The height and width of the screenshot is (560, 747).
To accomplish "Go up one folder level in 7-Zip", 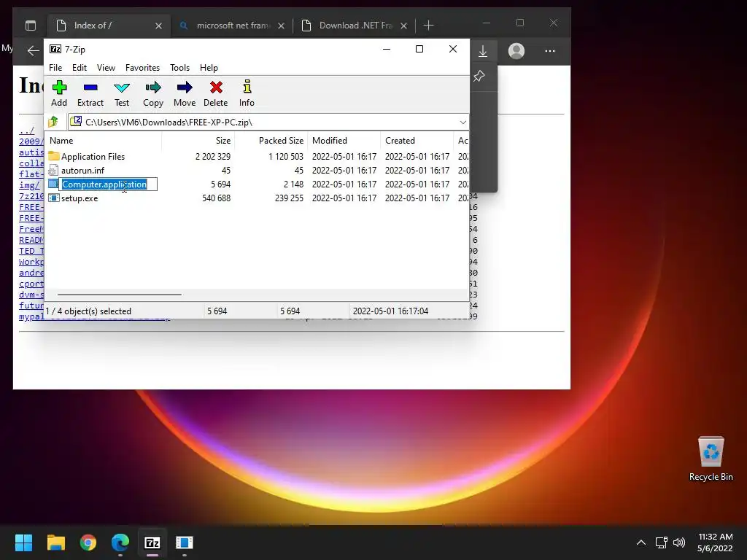I will tap(53, 122).
